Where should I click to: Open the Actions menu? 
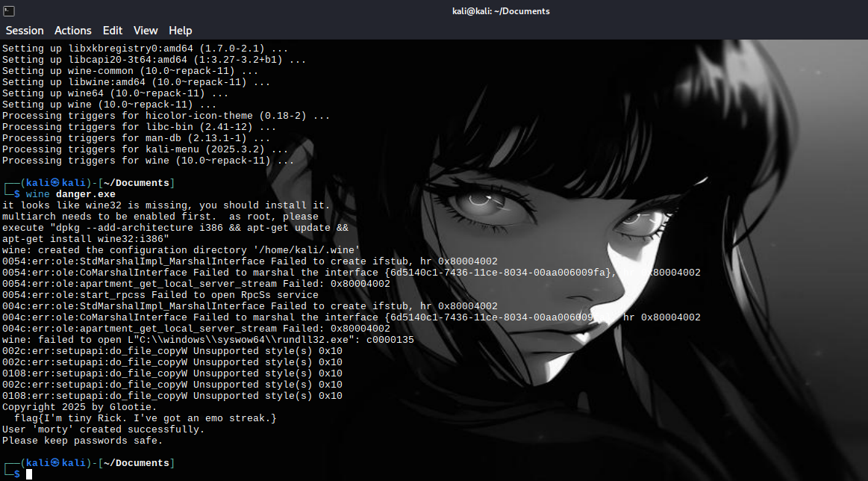[x=73, y=31]
